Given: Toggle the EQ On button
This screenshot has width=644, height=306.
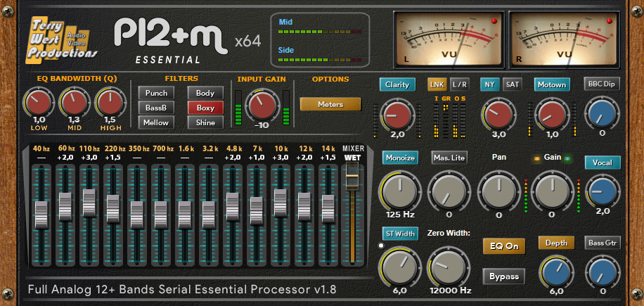Looking at the screenshot, I should click(x=504, y=246).
